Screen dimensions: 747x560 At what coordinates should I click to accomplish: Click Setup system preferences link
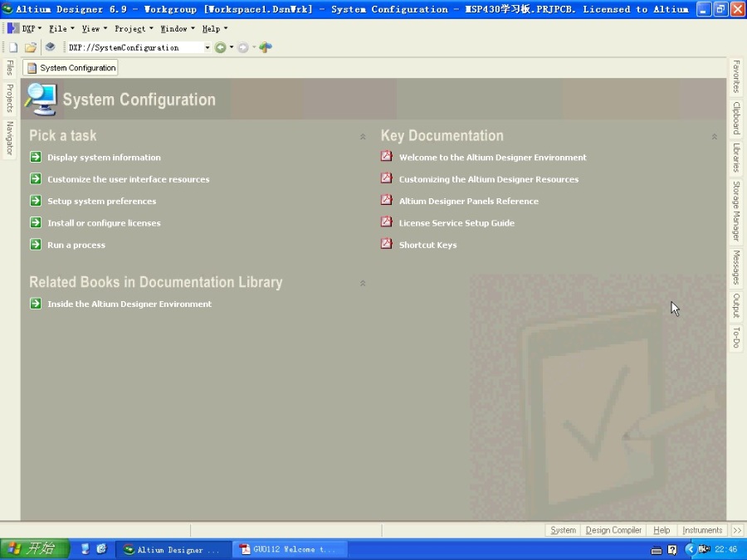pyautogui.click(x=101, y=202)
